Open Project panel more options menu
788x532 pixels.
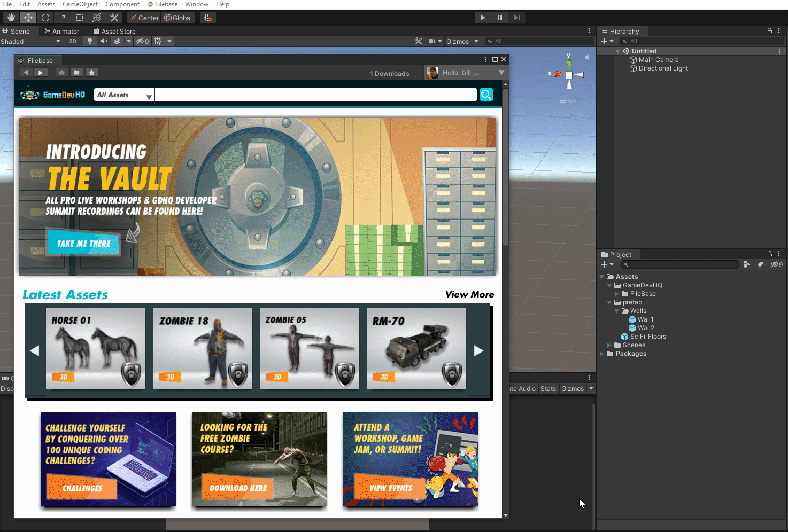click(x=779, y=254)
